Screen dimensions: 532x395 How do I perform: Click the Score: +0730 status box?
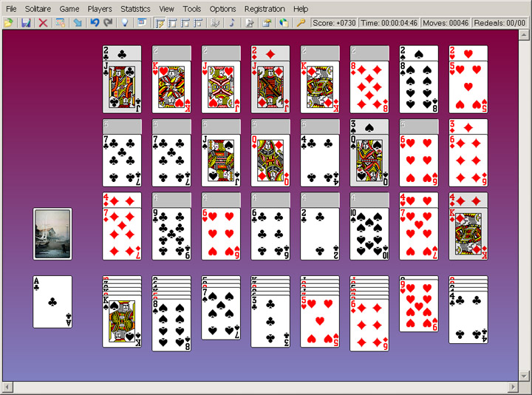click(334, 23)
